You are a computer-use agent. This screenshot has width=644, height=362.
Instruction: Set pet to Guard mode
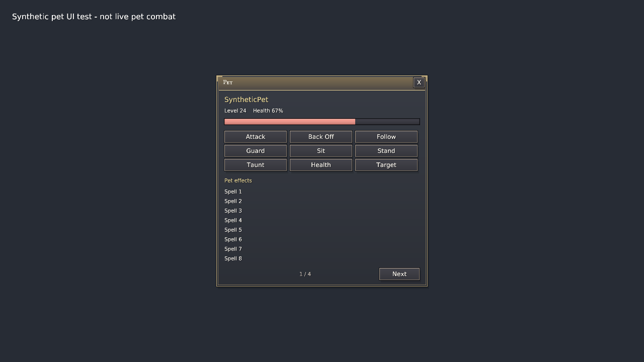[256, 151]
